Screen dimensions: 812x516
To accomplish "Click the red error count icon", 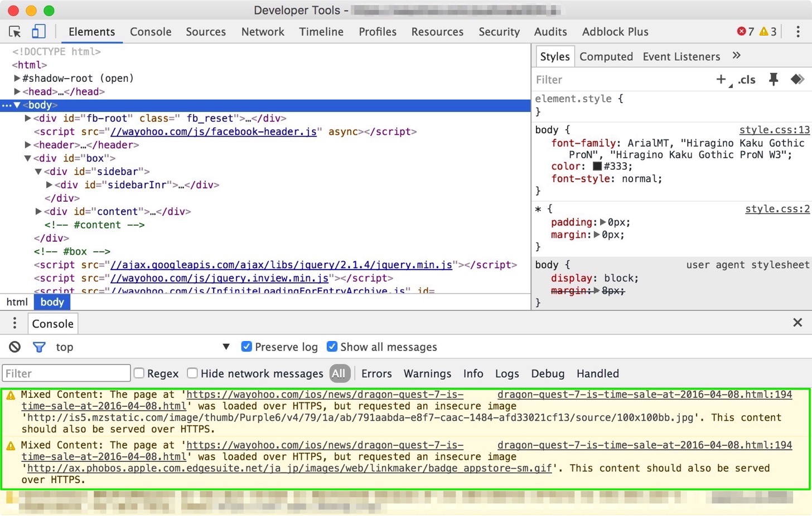I will (741, 31).
